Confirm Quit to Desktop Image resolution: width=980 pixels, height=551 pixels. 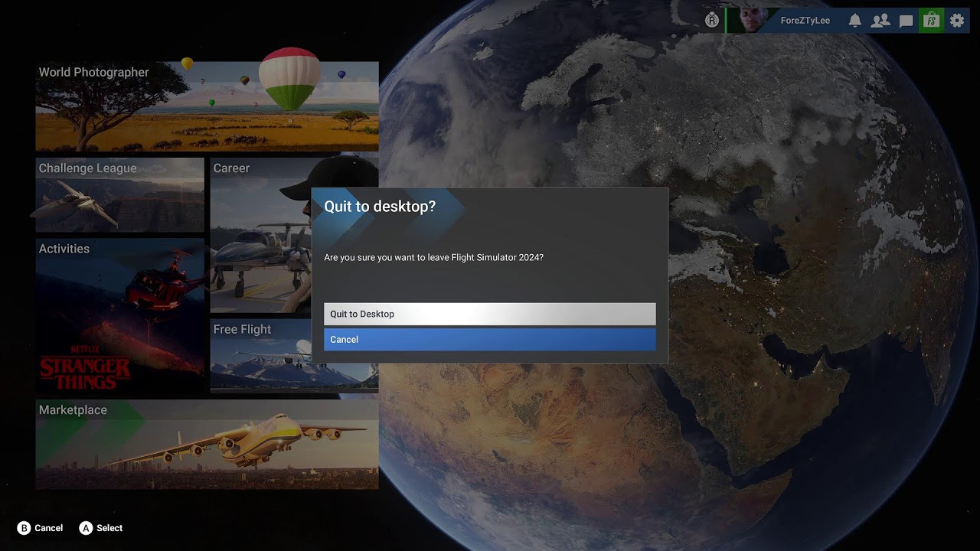490,314
